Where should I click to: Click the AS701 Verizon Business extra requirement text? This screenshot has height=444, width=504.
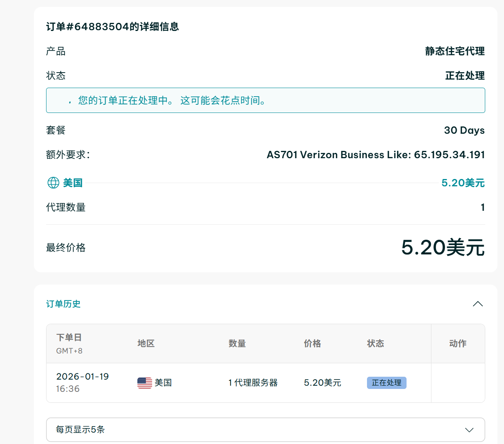pyautogui.click(x=375, y=155)
